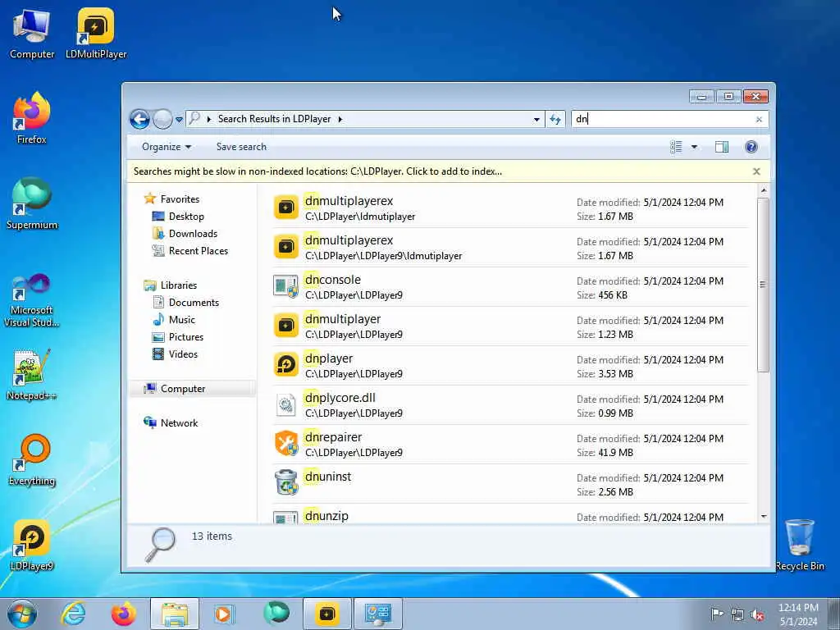
Task: Select Favorites in navigation pane
Action: [180, 199]
